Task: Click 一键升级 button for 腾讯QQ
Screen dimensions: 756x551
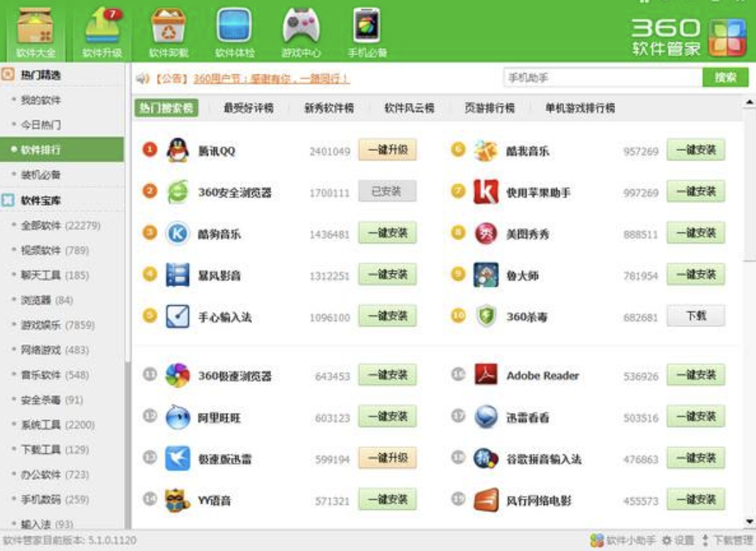Action: click(388, 150)
